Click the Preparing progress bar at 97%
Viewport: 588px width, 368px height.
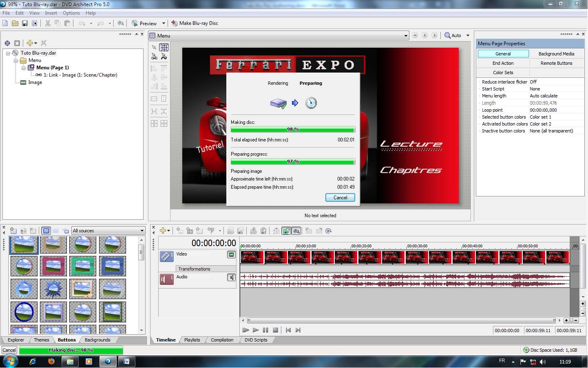point(293,161)
